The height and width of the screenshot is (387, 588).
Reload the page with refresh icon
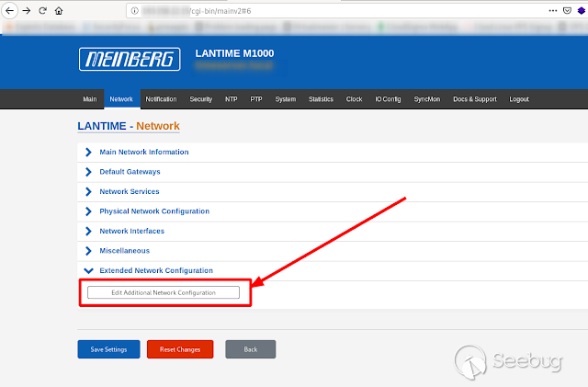(x=42, y=10)
